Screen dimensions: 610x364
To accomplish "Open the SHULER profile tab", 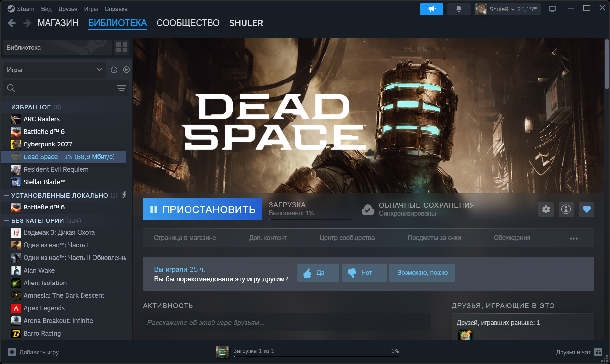I will point(246,23).
